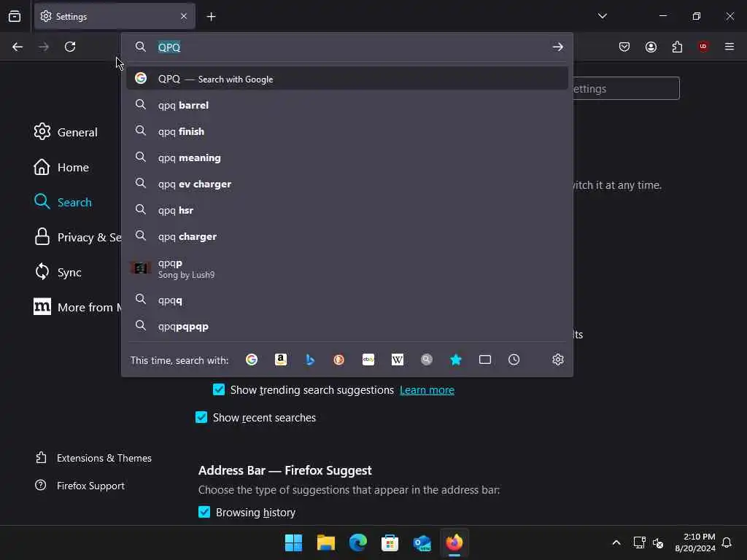Choose the qpq meaning suggestion
This screenshot has height=560, width=747.
tap(347, 157)
